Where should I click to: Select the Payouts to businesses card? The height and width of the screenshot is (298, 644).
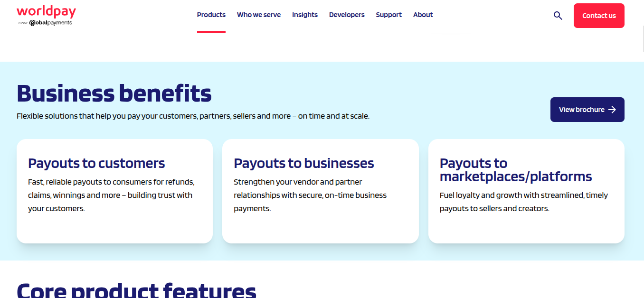pyautogui.click(x=321, y=191)
